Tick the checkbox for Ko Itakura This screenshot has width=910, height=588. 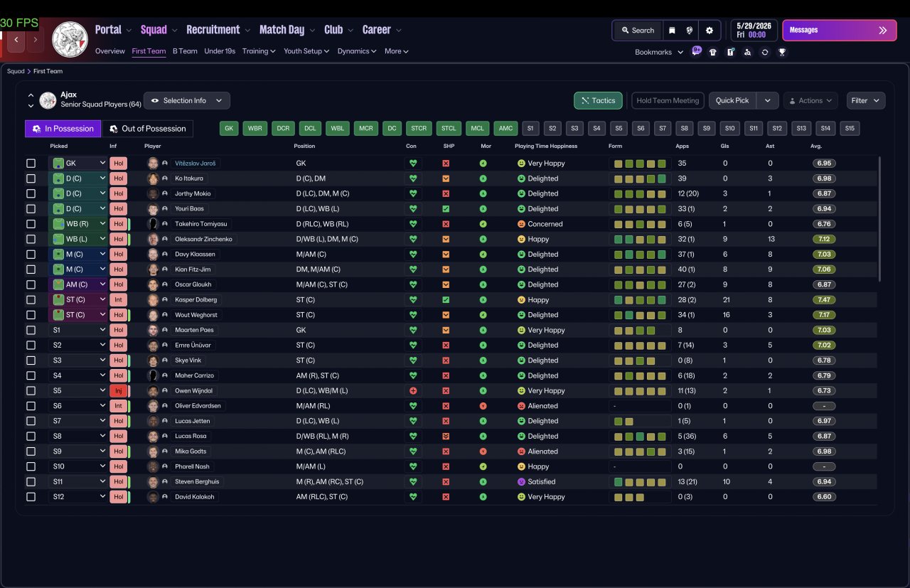(x=31, y=178)
